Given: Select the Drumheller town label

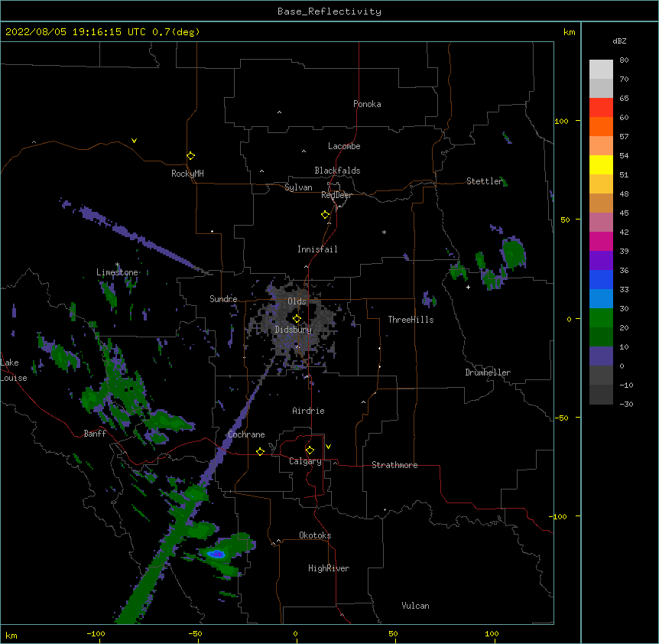Looking at the screenshot, I should pos(488,372).
